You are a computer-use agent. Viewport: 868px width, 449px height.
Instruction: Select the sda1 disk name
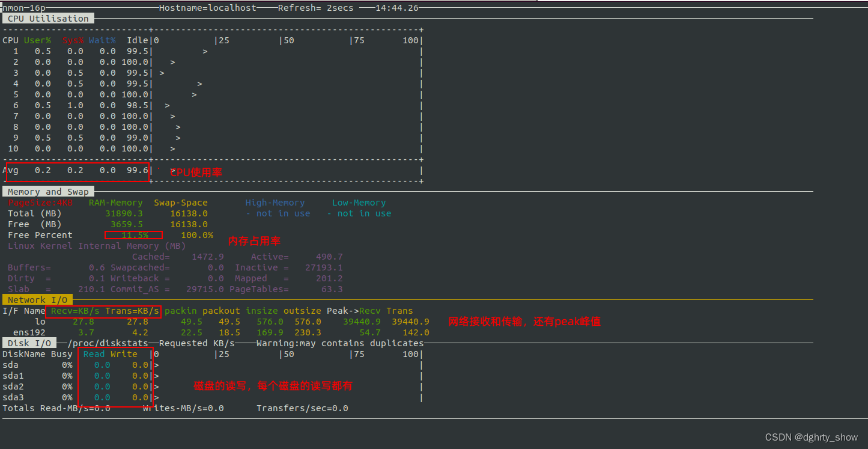(x=13, y=376)
